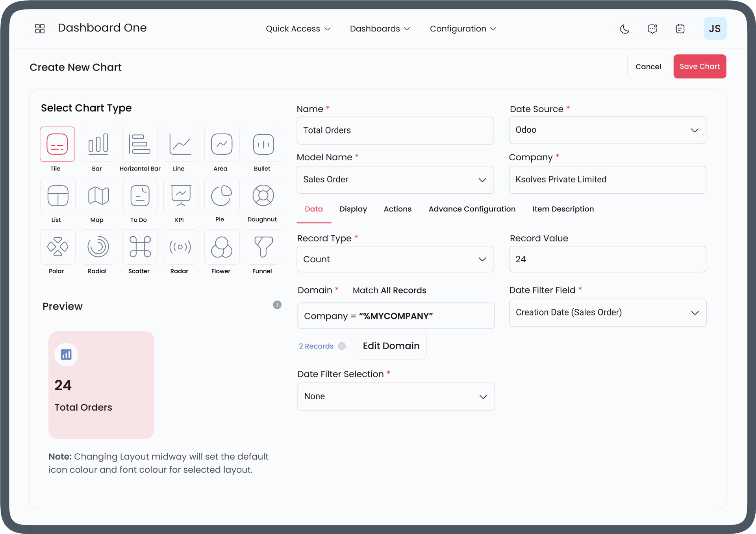Switch to the Display tab
Viewport: 756px width, 534px height.
[x=353, y=209]
